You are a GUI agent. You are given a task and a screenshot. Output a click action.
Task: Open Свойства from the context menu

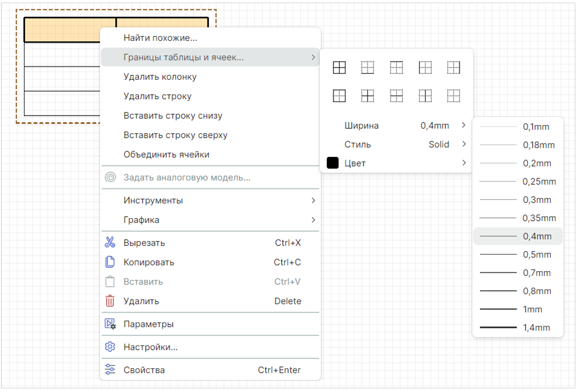(144, 370)
